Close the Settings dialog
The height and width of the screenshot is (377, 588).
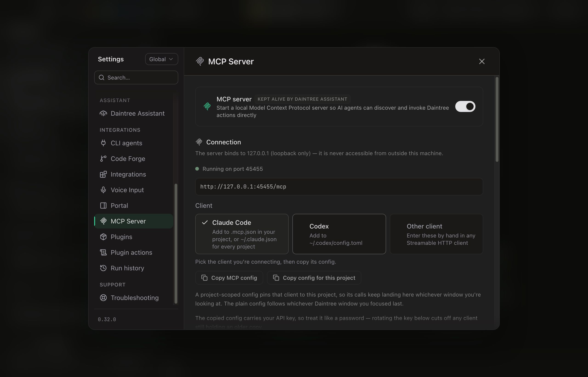point(482,61)
